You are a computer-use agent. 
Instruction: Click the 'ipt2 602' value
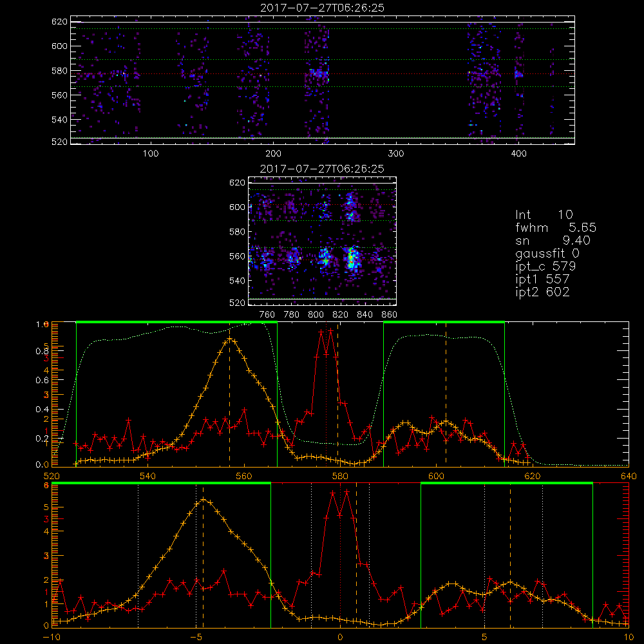coord(542,292)
